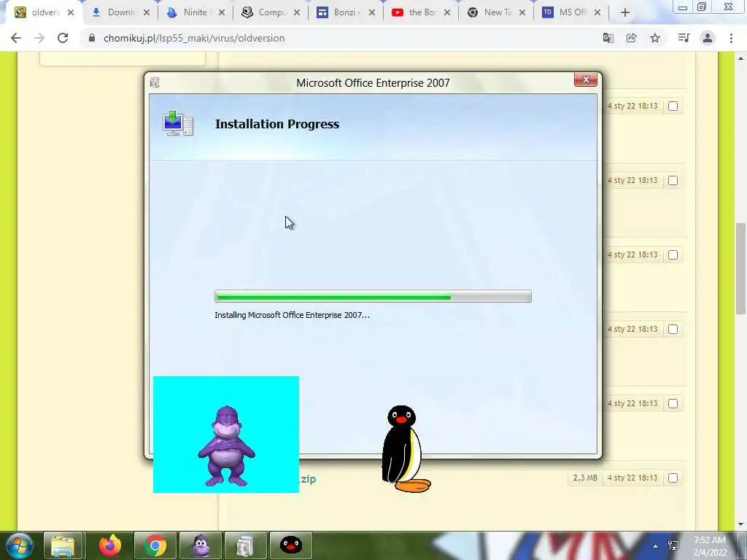Click the scrollbar up arrow

click(740, 58)
